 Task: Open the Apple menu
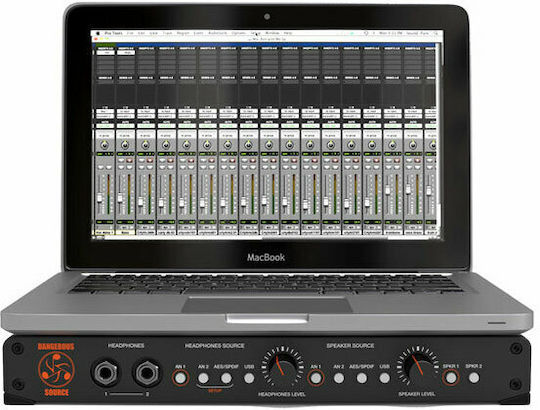tap(97, 33)
